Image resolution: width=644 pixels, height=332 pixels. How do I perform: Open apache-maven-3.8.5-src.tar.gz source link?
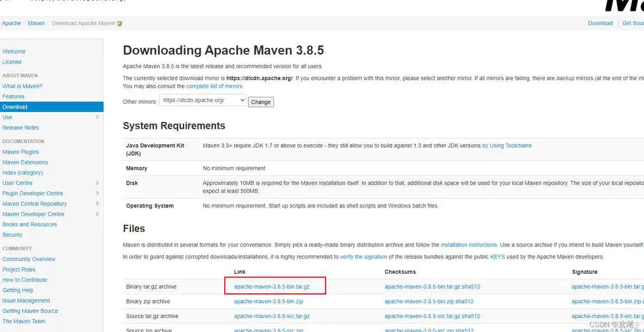click(271, 316)
